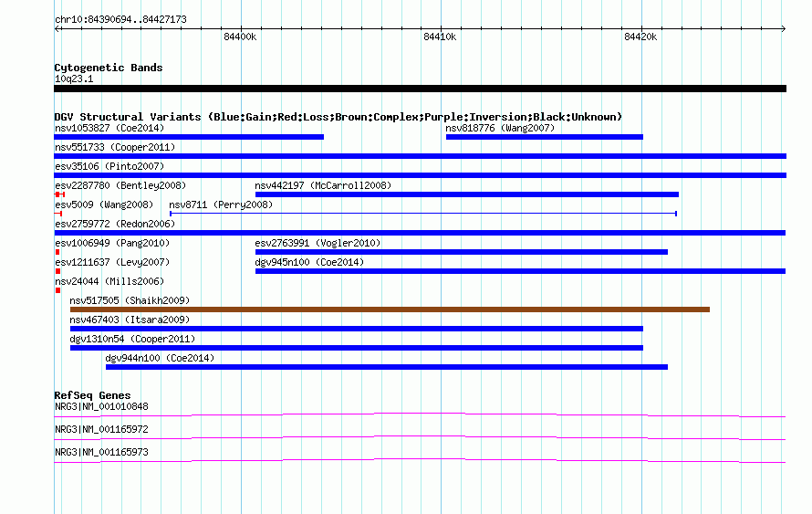This screenshot has width=812, height=514.
Task: Click the esv2763991 (Vogler2010) text label
Action: (x=318, y=243)
